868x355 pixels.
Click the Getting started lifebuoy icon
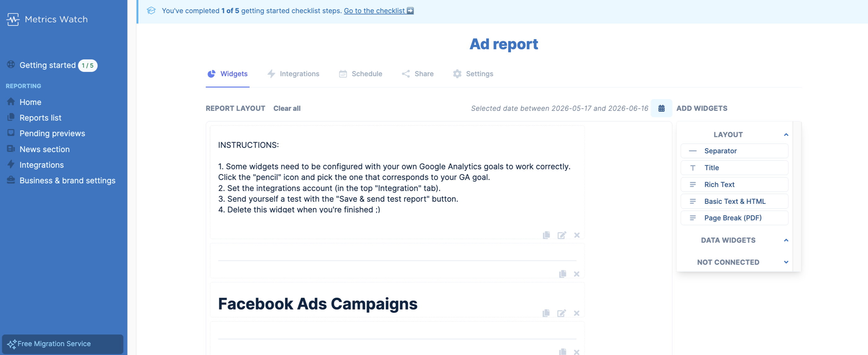pyautogui.click(x=11, y=64)
